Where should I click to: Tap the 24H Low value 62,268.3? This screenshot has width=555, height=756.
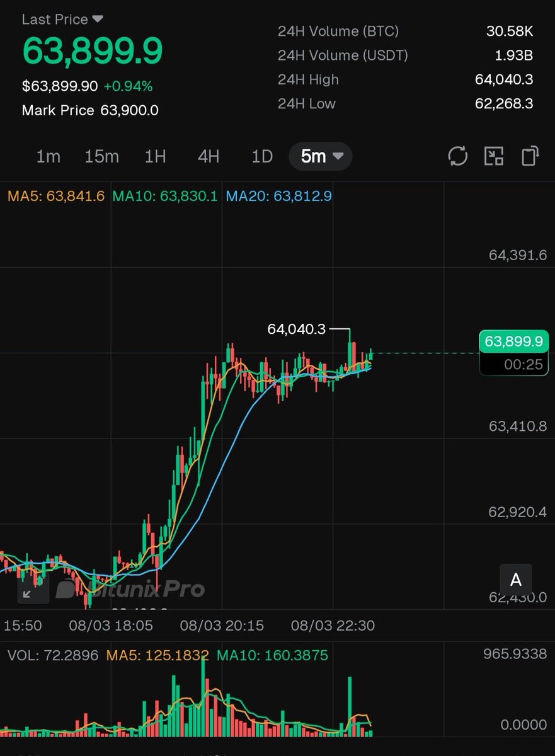pyautogui.click(x=504, y=104)
